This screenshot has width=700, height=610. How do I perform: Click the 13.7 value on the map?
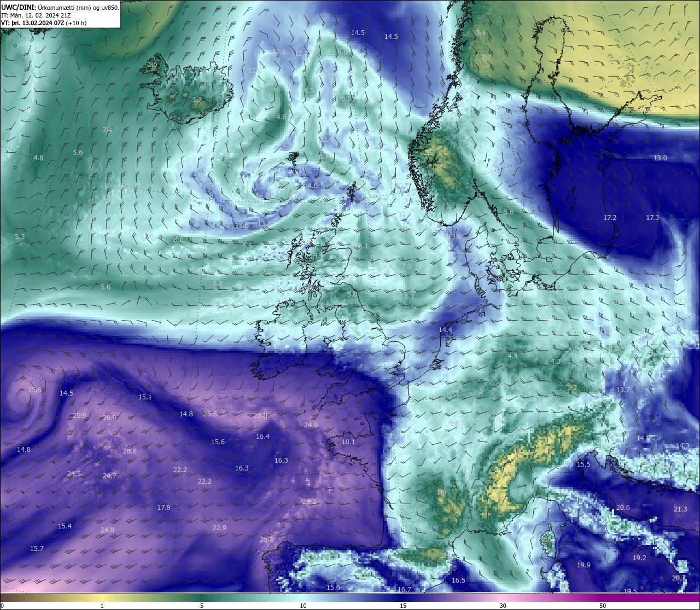pos(623,390)
